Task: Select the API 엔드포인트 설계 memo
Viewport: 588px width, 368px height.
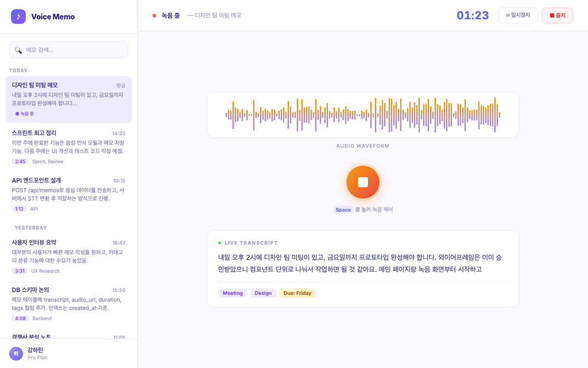Action: pyautogui.click(x=68, y=193)
